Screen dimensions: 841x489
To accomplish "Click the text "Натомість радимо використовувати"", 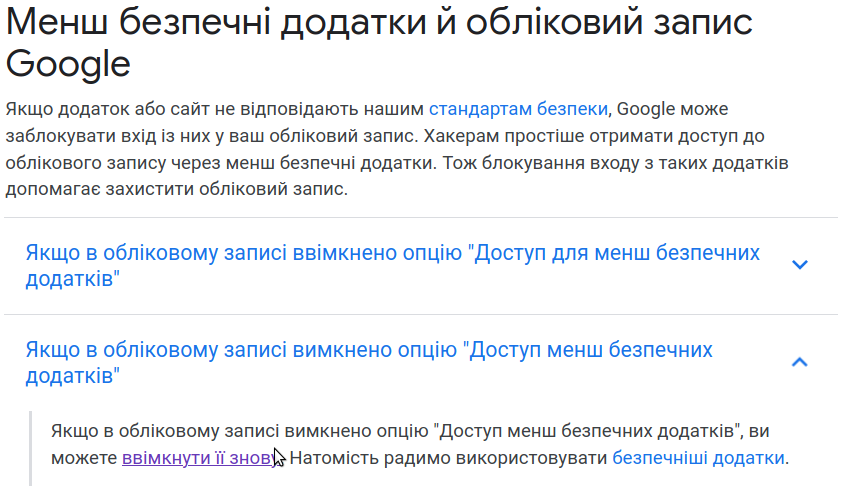I will pos(448,458).
